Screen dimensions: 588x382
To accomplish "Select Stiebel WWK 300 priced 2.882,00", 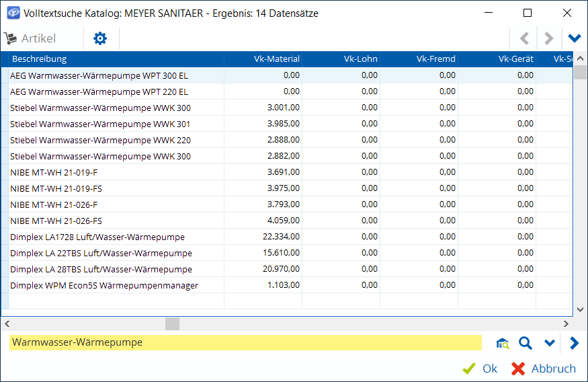I will [x=287, y=156].
